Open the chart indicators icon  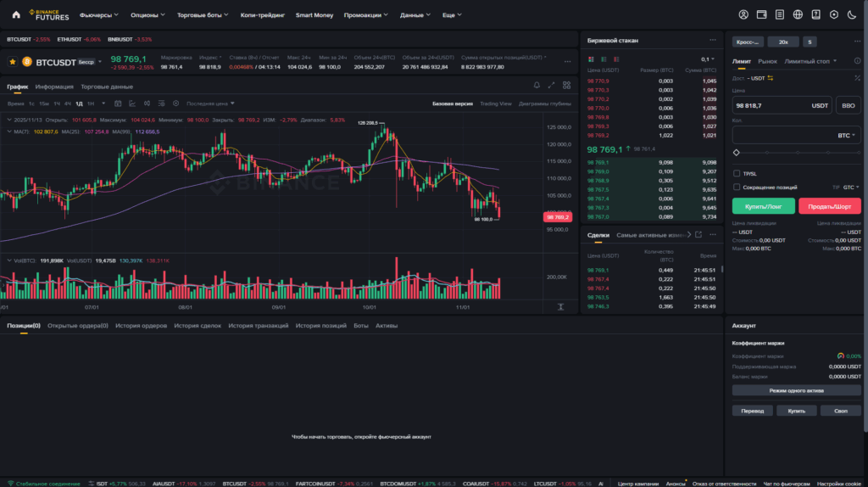click(x=132, y=104)
